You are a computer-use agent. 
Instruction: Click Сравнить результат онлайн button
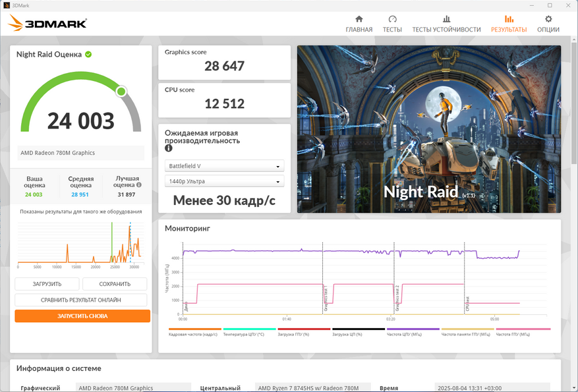[80, 300]
